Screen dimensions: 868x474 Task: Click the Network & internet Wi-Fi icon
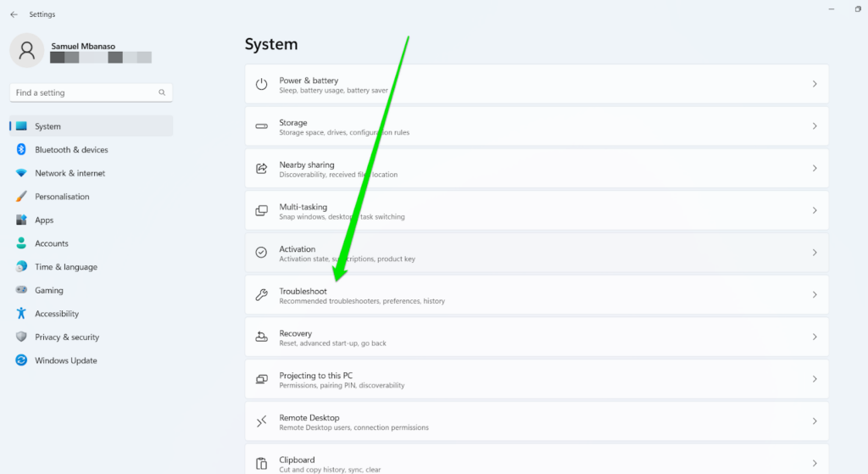click(x=21, y=173)
